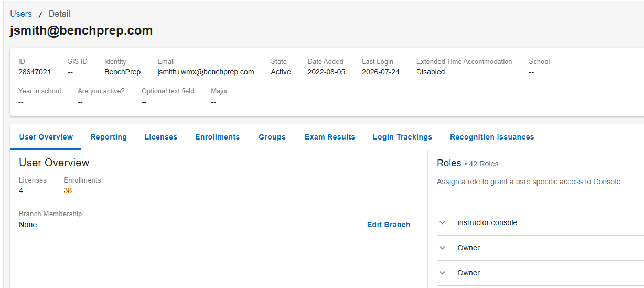Switch to Recognition Issuances tab
Screen dimensions: 644x288
492,137
